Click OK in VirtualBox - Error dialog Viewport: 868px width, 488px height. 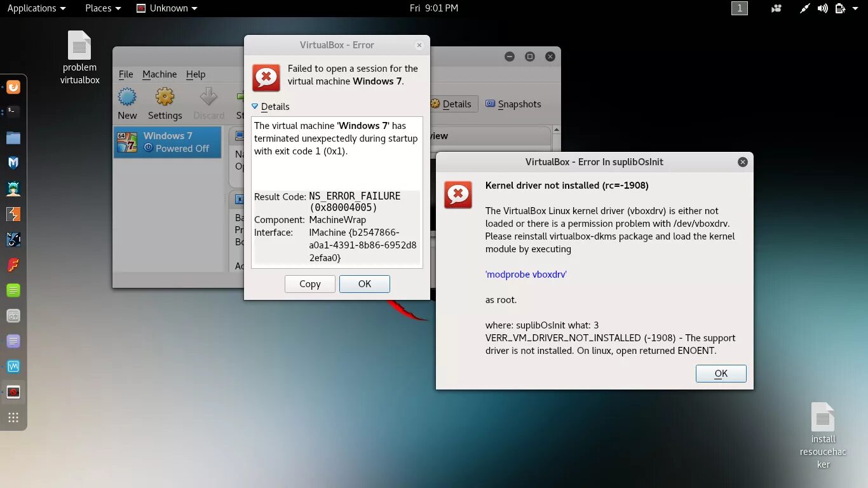tap(365, 284)
